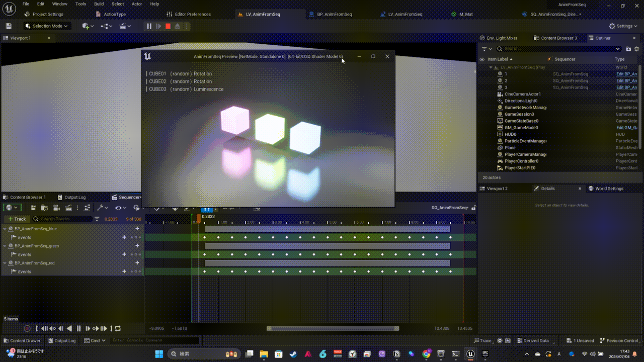The width and height of the screenshot is (644, 362).
Task: Click Edit GM_Ga link for GameMode0
Action: [x=627, y=128]
